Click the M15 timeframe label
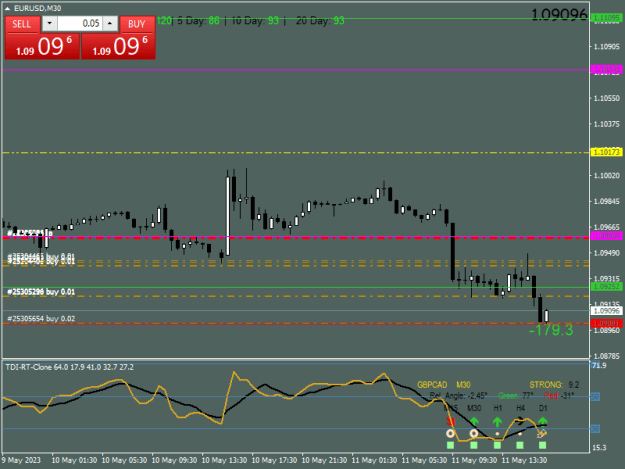The height and width of the screenshot is (469, 625). (451, 408)
